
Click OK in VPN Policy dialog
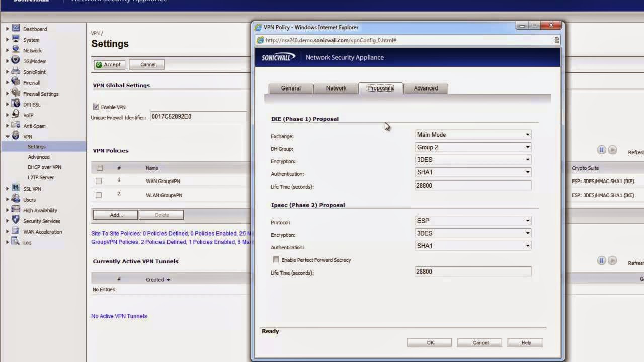[x=430, y=343]
